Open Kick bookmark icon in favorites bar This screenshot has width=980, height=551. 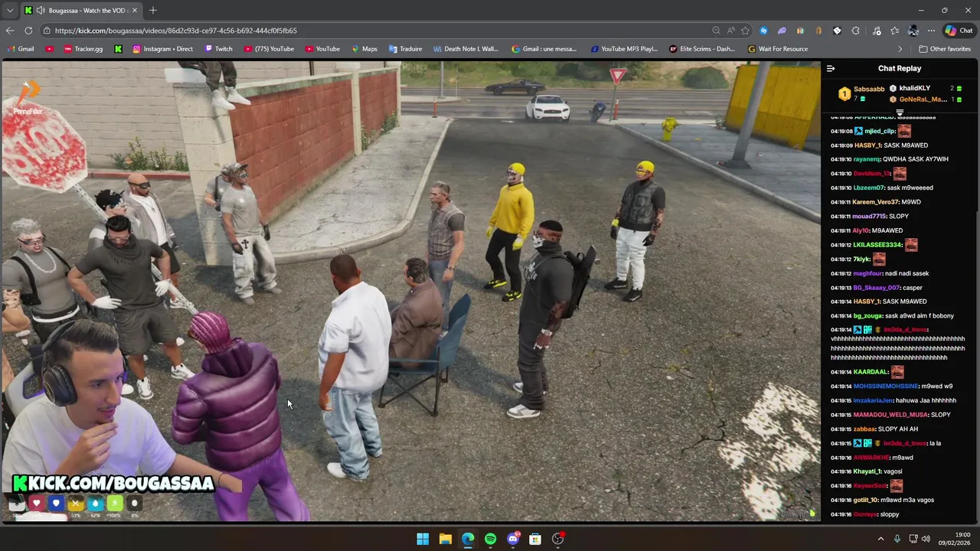tap(118, 49)
